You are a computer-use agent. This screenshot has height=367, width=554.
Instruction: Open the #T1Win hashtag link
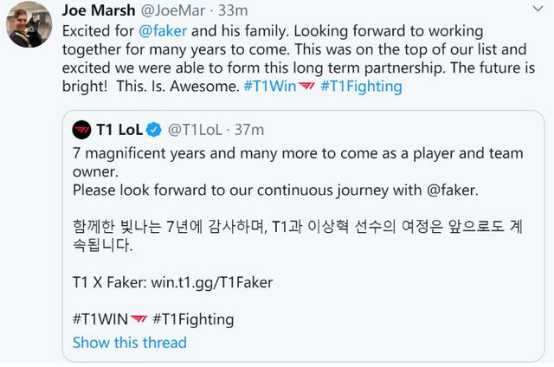(x=270, y=86)
